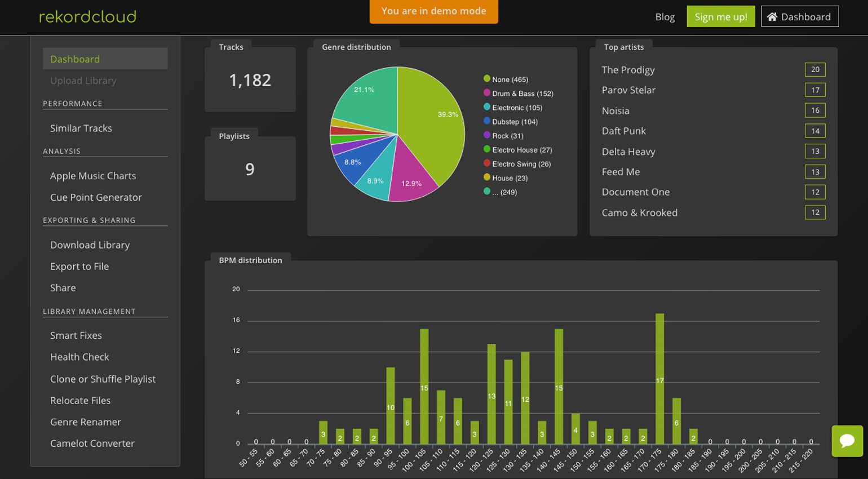The image size is (868, 479).
Task: Open Share in the sidebar
Action: tap(63, 287)
